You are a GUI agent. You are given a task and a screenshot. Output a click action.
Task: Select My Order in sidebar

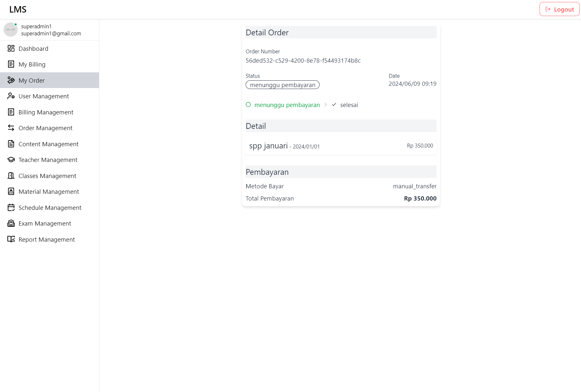[x=50, y=80]
